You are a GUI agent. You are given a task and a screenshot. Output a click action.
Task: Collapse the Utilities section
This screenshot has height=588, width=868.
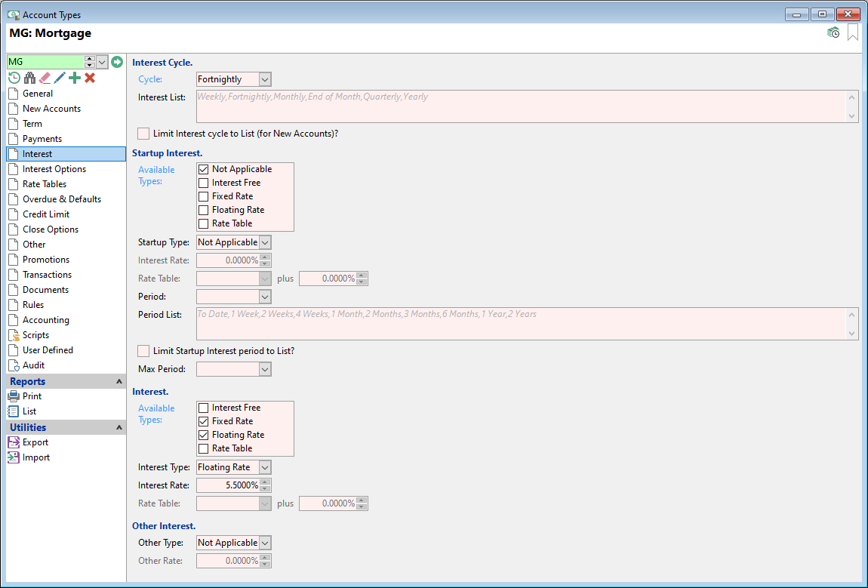point(119,427)
